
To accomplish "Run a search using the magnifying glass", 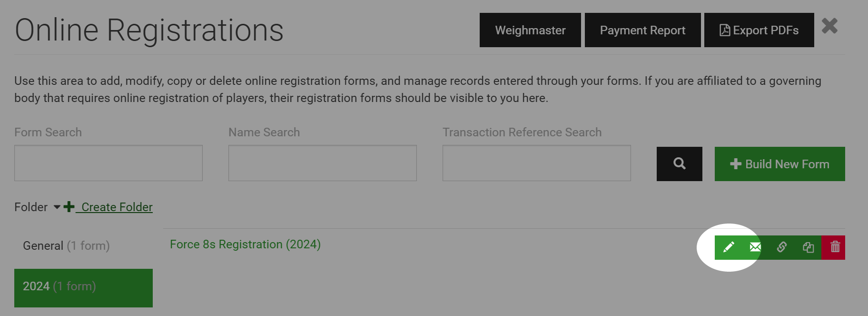I will 679,163.
